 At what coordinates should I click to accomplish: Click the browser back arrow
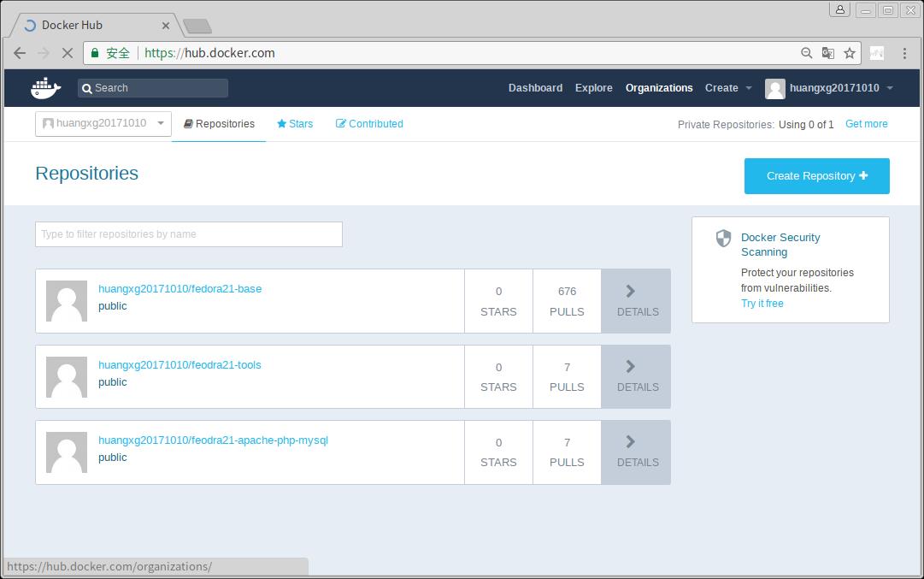[x=20, y=53]
